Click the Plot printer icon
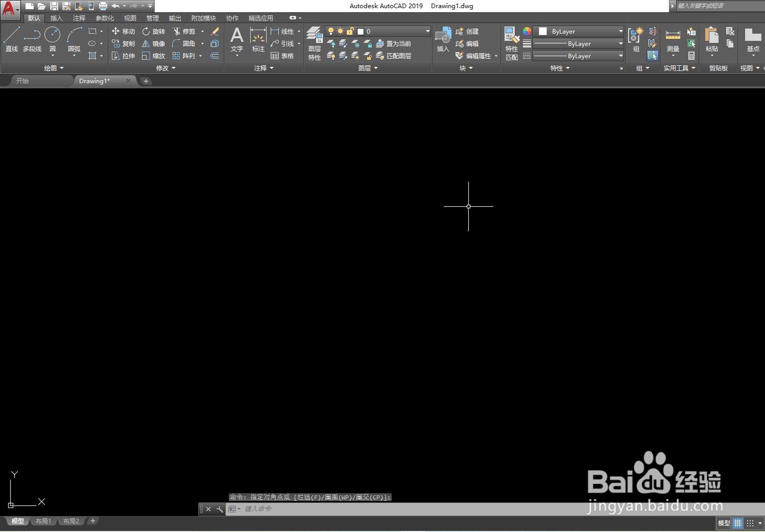765x532 pixels. click(103, 6)
